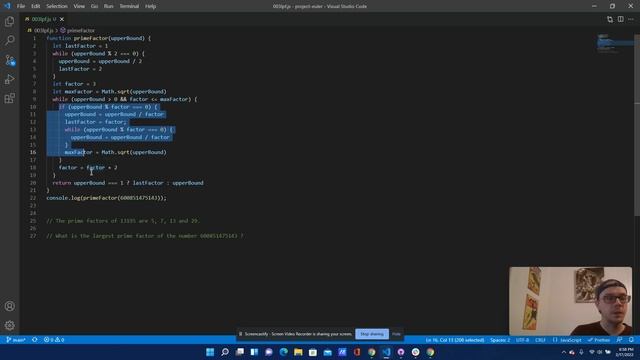Image resolution: width=640 pixels, height=360 pixels.
Task: Open the Mail app from the taskbar
Action: 327,352
